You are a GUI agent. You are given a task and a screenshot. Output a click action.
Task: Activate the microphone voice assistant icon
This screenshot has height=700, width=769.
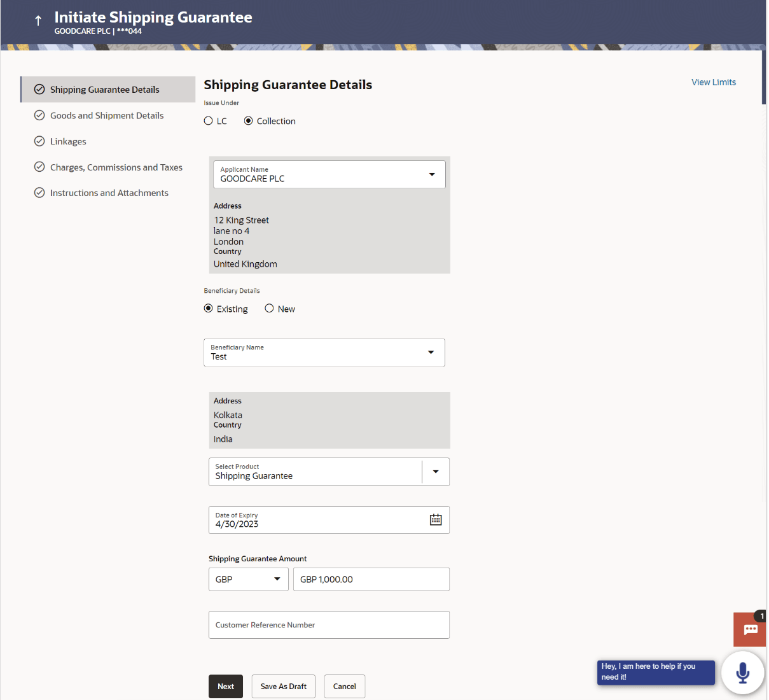(x=742, y=673)
